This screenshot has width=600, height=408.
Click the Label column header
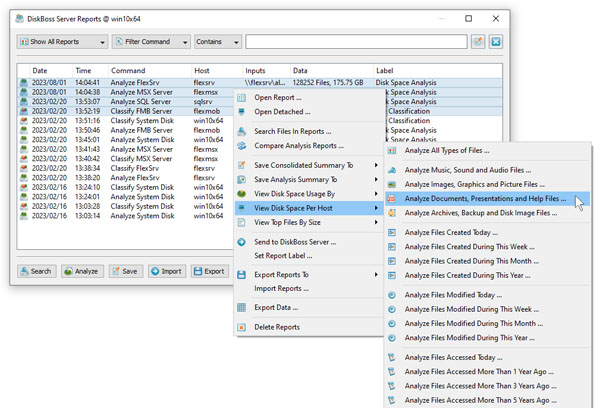point(438,71)
